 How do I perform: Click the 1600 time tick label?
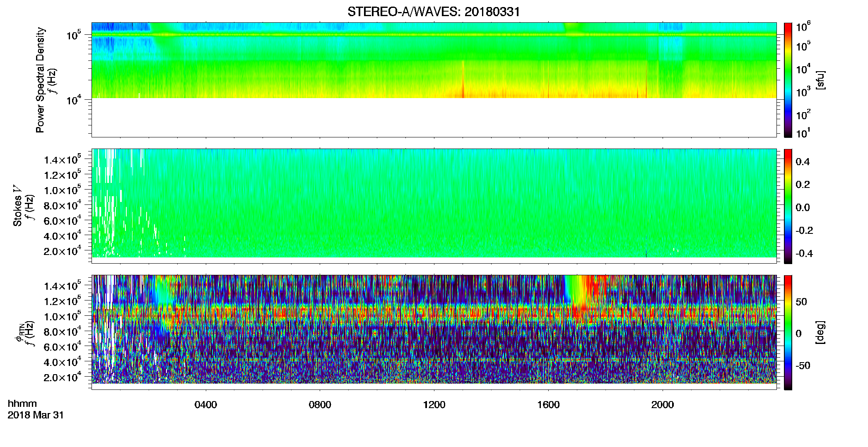click(x=548, y=405)
